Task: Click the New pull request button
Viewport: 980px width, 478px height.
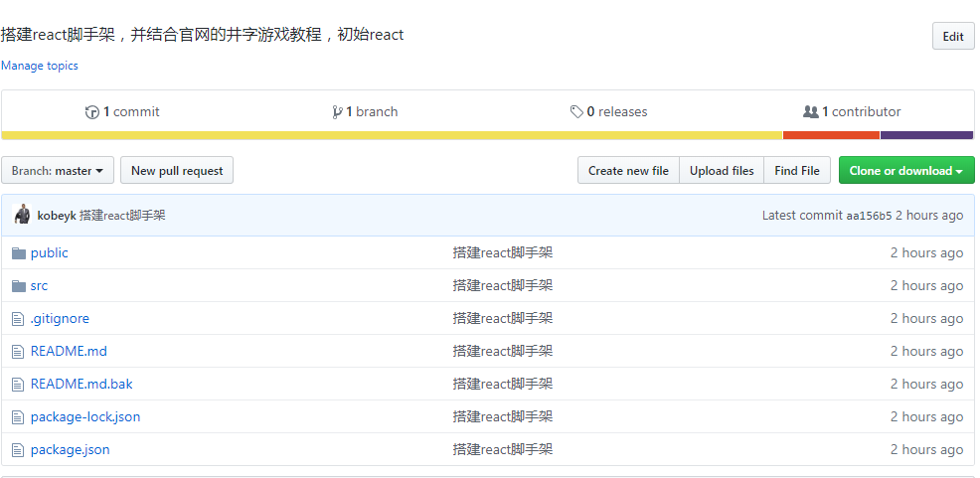Action: [x=177, y=170]
